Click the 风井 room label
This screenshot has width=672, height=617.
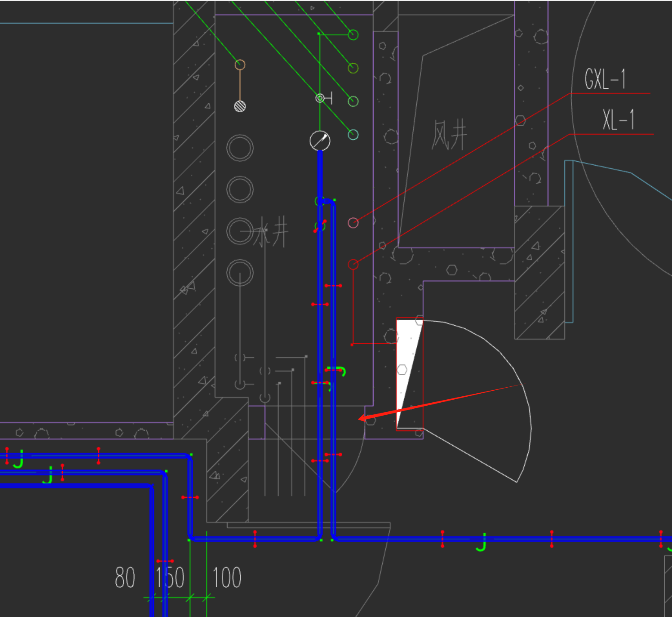point(449,135)
